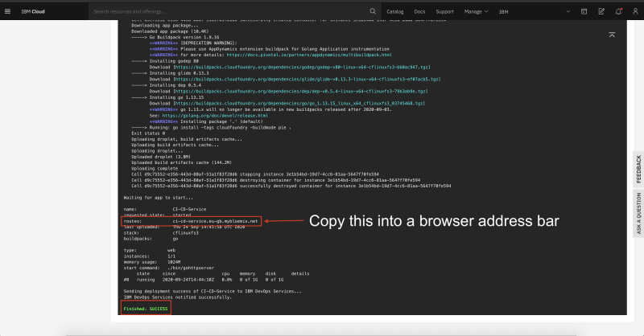Open the godep-v80 download link
The height and width of the screenshot is (336, 644).
[x=302, y=67]
